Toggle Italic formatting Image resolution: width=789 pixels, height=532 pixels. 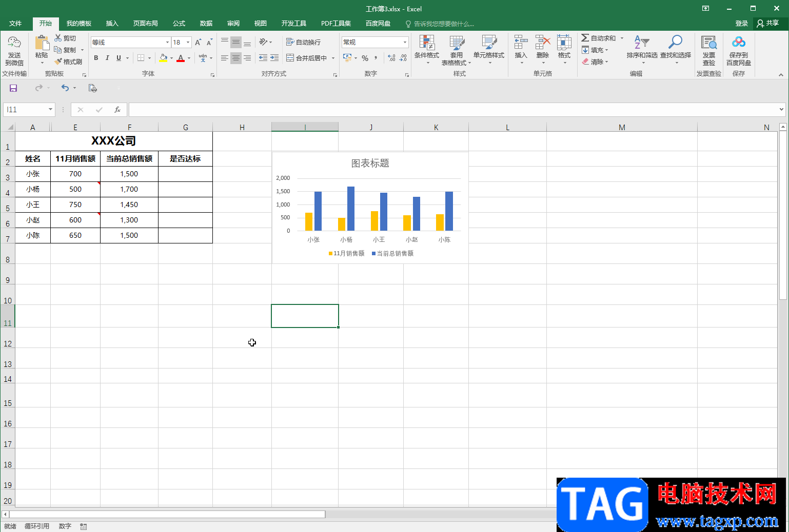tap(107, 58)
